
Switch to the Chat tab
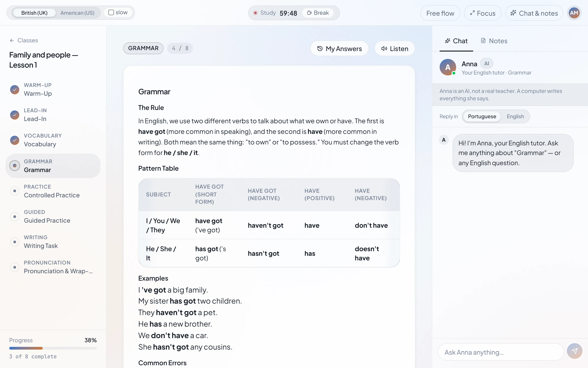[x=456, y=41]
